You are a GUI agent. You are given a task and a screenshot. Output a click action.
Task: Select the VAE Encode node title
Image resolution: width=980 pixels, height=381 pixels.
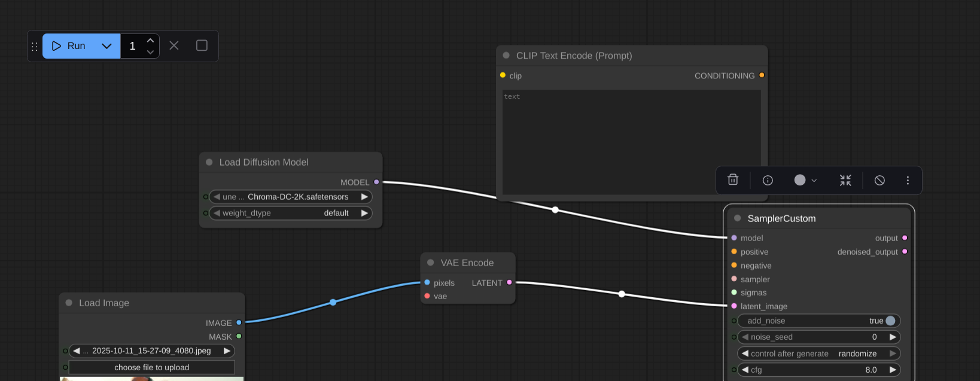467,263
